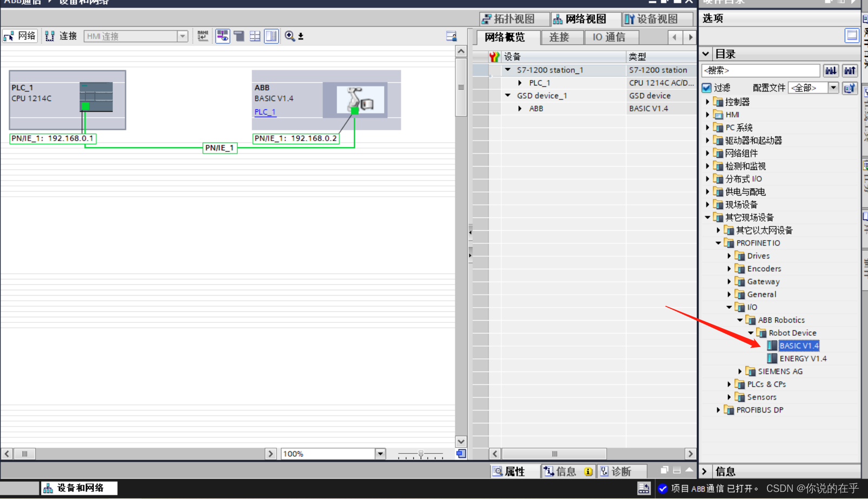Click the 网络 network mode button
Image resolution: width=868 pixels, height=499 pixels.
20,36
